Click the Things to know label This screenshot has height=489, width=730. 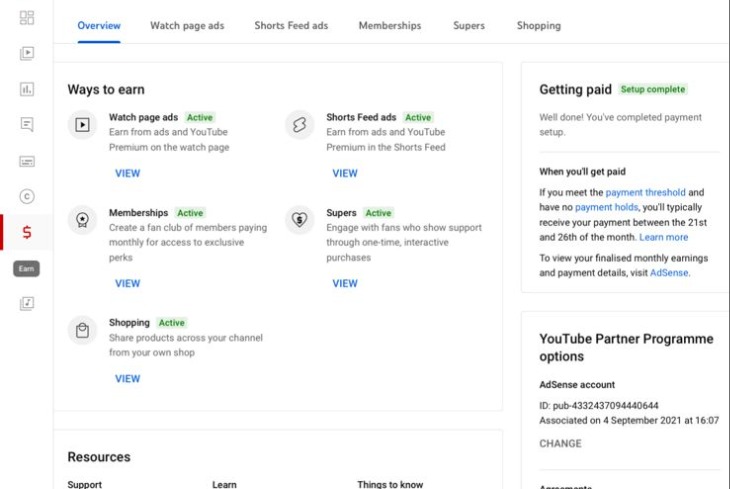click(390, 484)
